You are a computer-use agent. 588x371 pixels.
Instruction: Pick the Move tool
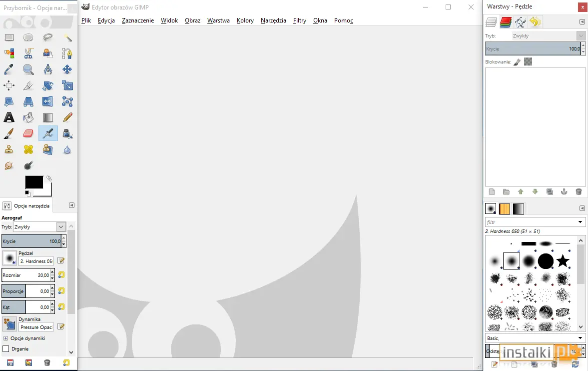pos(67,69)
